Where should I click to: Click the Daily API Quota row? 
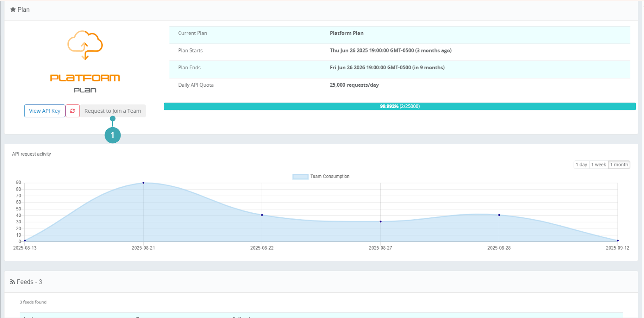click(400, 85)
